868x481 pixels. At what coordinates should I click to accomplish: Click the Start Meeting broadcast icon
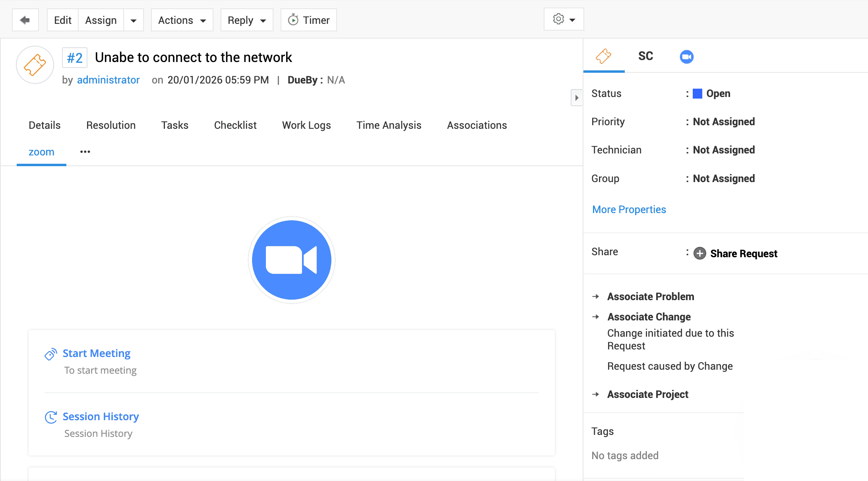(51, 354)
